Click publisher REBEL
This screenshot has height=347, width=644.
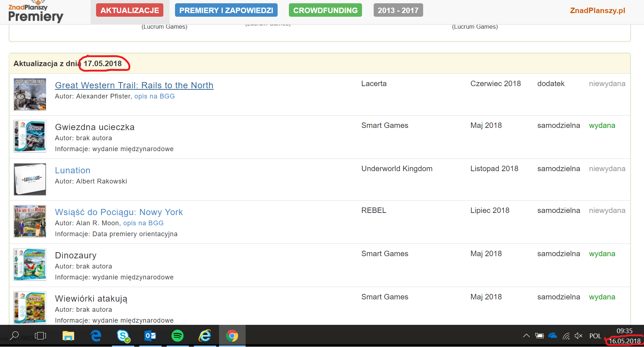coord(374,210)
